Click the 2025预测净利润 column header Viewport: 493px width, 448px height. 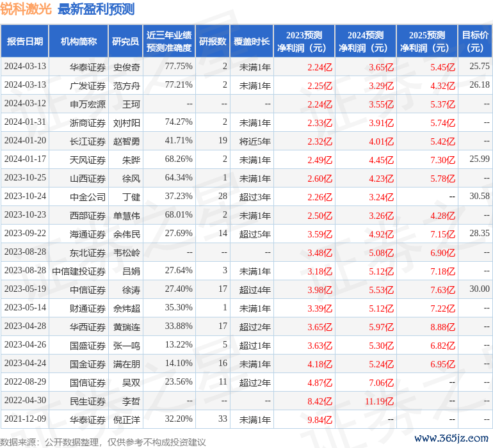427,42
